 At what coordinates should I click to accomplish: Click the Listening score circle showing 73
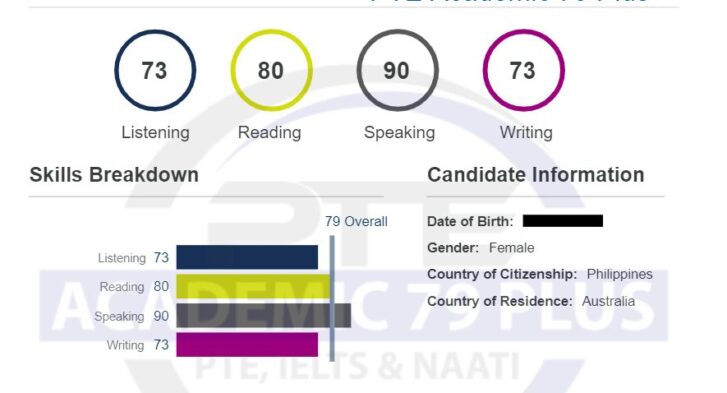point(155,70)
